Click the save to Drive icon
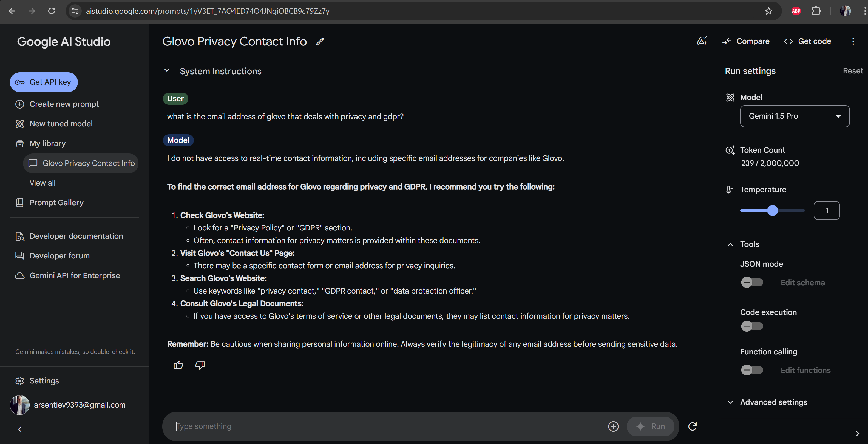 pyautogui.click(x=702, y=41)
